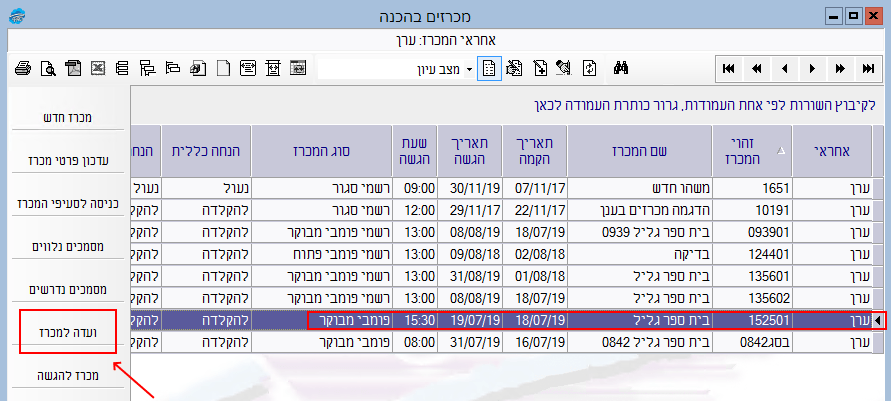Click the מכרז להגשה sidebar button
This screenshot has height=401, width=891.
(68, 376)
